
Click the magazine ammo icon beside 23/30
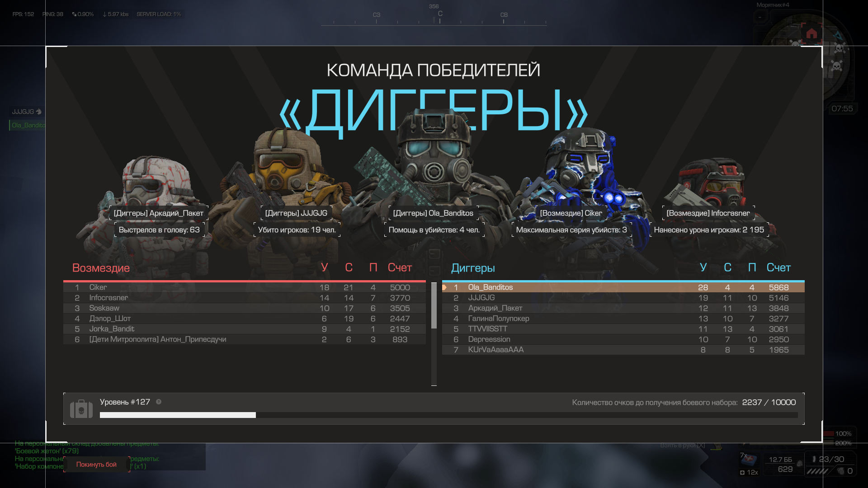(x=814, y=459)
